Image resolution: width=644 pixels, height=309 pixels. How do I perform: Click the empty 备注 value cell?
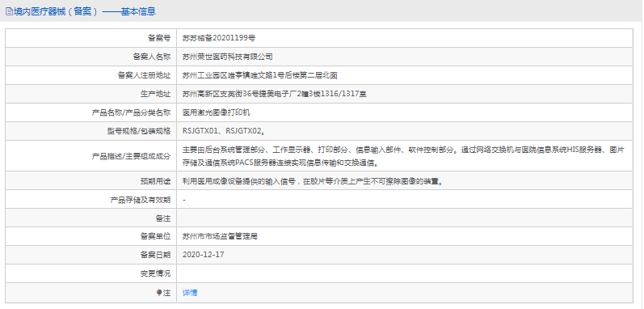point(405,218)
